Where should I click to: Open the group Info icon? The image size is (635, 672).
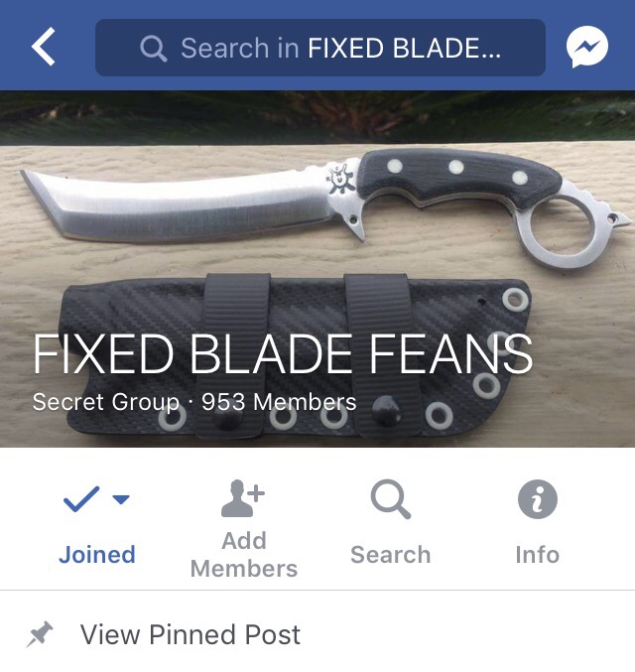tap(538, 499)
